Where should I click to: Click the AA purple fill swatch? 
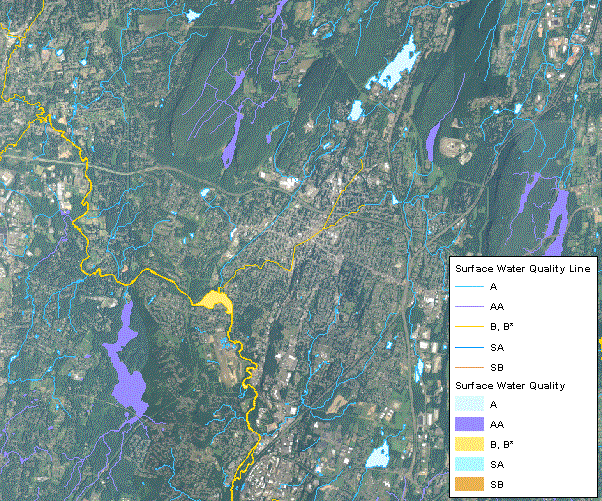coord(469,424)
